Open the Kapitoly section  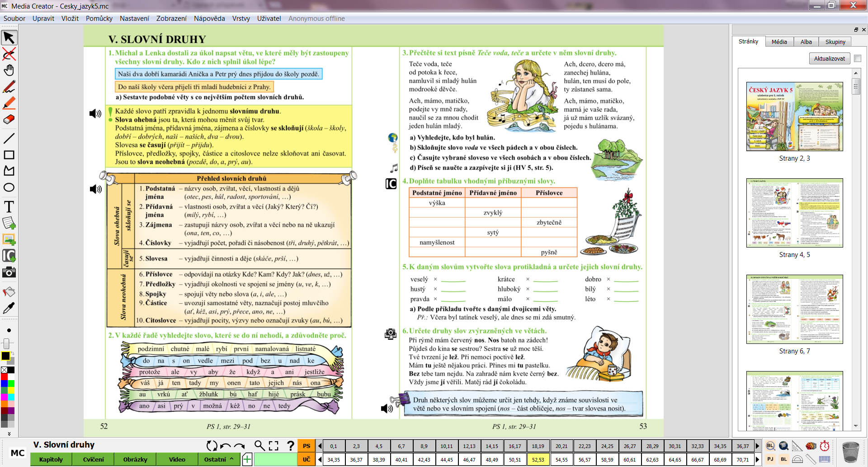[51, 459]
